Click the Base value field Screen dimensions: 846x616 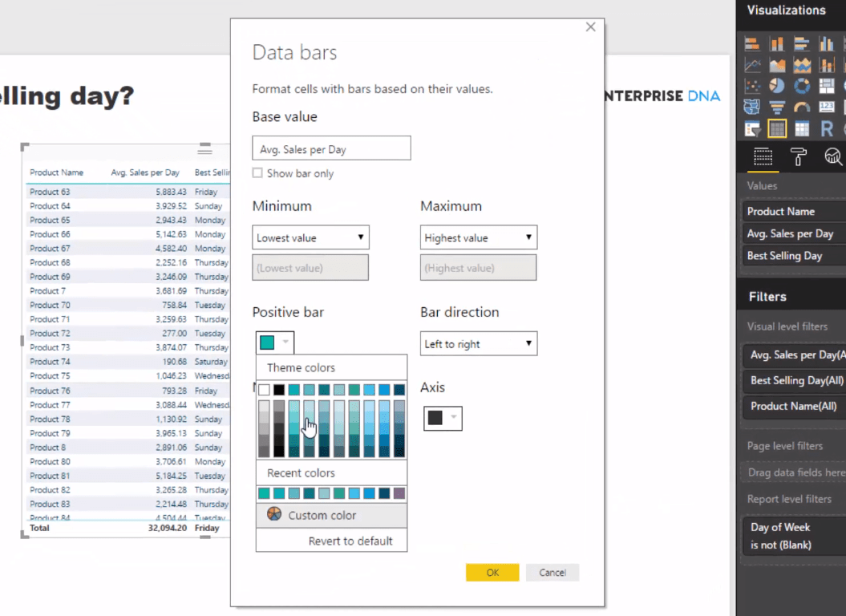[331, 148]
